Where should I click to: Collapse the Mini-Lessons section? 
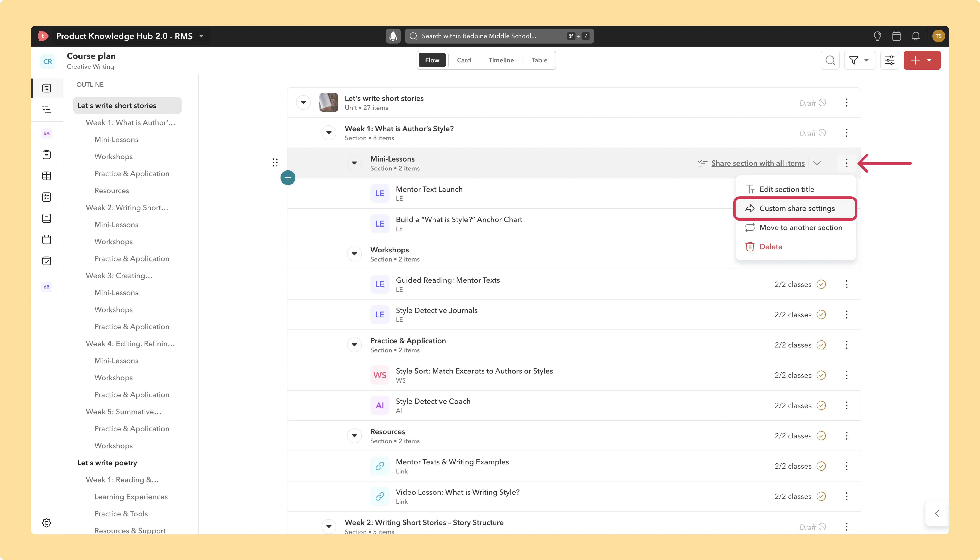tap(354, 163)
